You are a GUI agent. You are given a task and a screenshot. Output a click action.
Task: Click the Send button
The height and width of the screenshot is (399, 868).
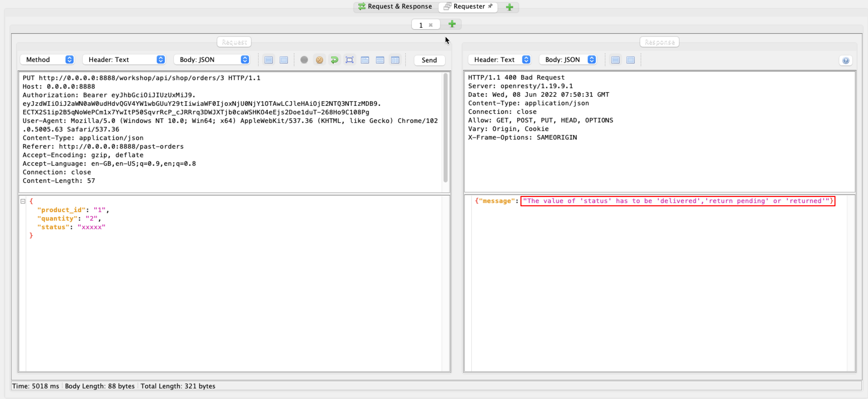click(x=429, y=60)
